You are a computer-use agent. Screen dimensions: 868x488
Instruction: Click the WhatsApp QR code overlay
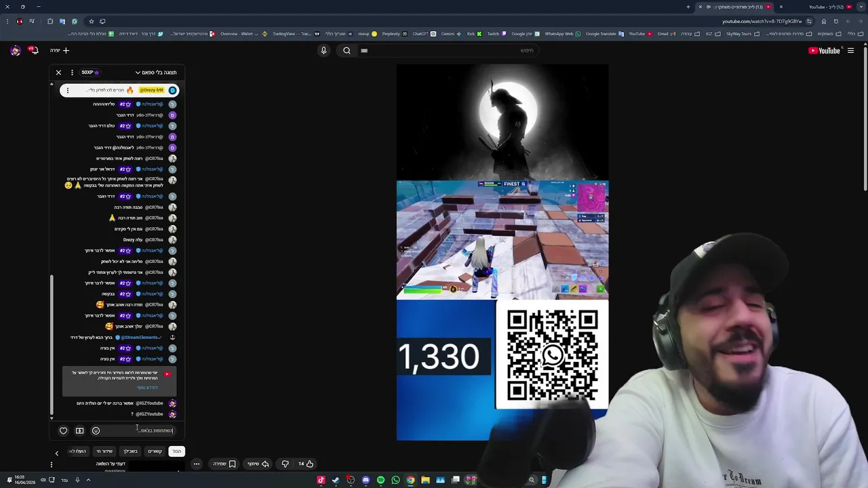(x=553, y=355)
